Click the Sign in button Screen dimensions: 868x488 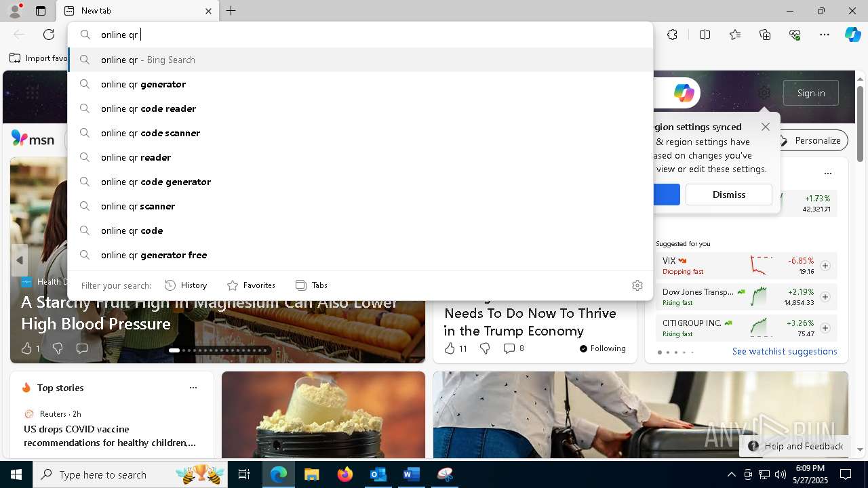(811, 93)
